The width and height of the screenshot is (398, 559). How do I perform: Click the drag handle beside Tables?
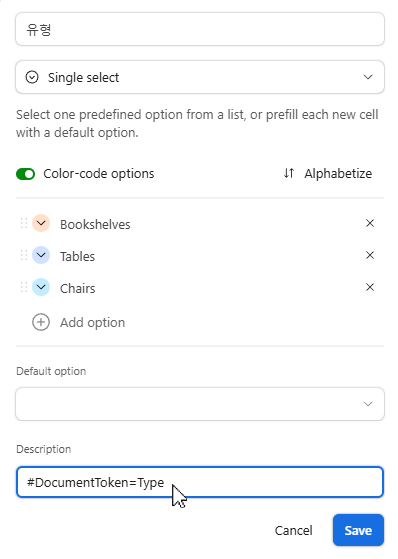click(24, 255)
